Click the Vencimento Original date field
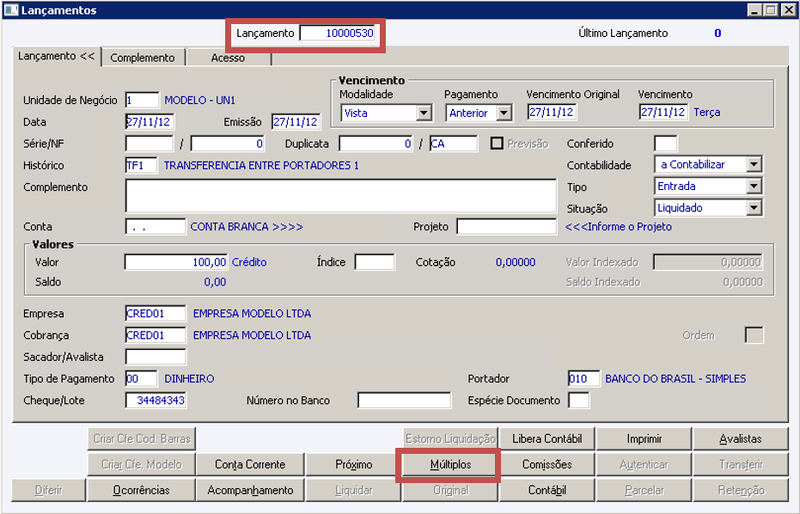 [x=552, y=112]
